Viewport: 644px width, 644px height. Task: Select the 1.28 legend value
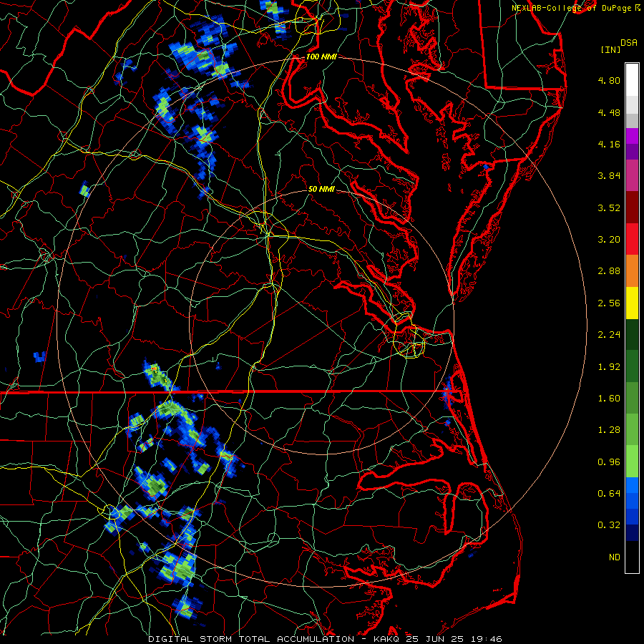pyautogui.click(x=609, y=430)
